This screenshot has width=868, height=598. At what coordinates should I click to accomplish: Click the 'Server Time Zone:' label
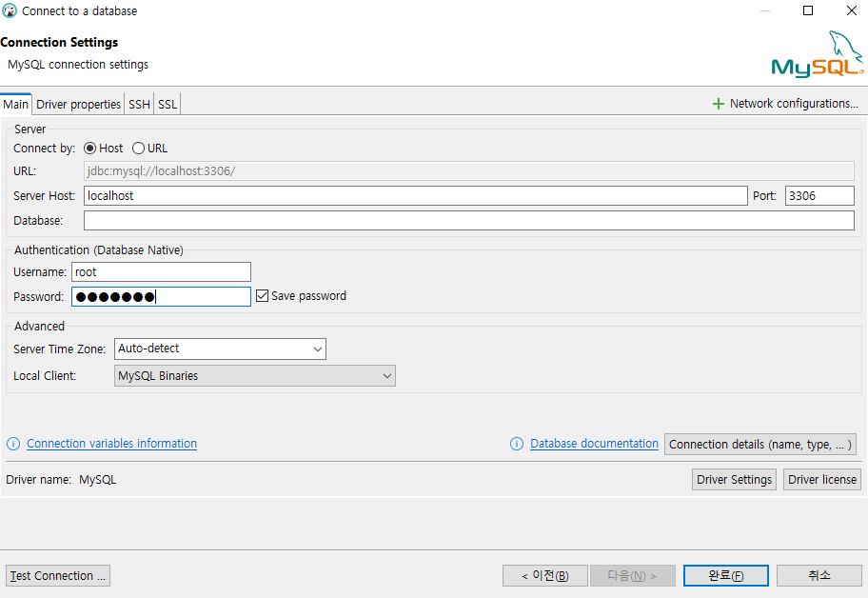(x=59, y=349)
